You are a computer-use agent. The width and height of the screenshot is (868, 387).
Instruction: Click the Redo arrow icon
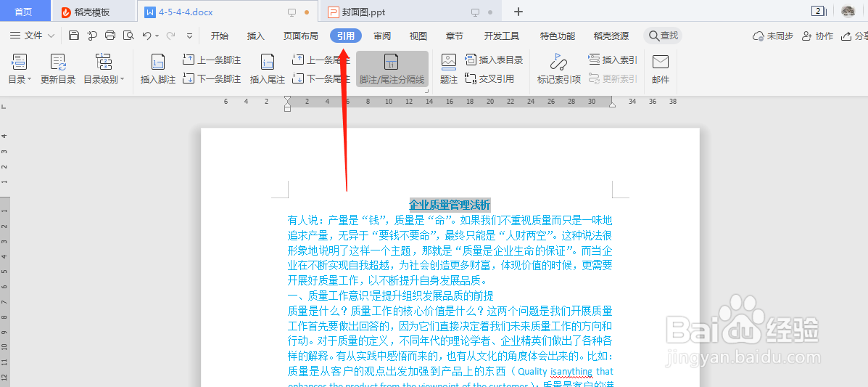(x=171, y=36)
